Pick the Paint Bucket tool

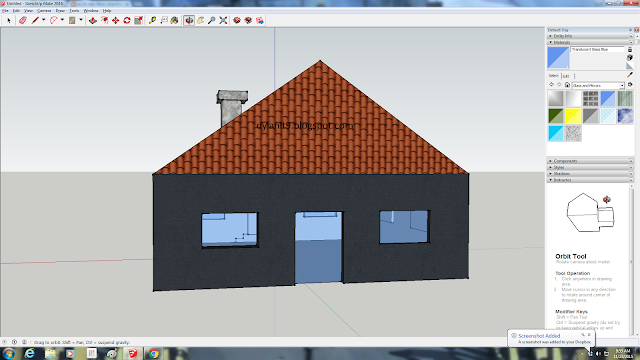tap(174, 20)
